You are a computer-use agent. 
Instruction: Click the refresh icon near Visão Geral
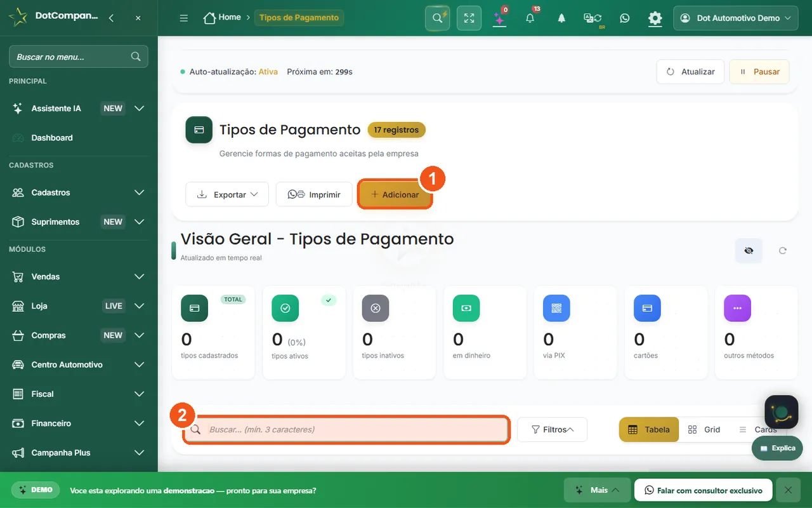point(783,251)
